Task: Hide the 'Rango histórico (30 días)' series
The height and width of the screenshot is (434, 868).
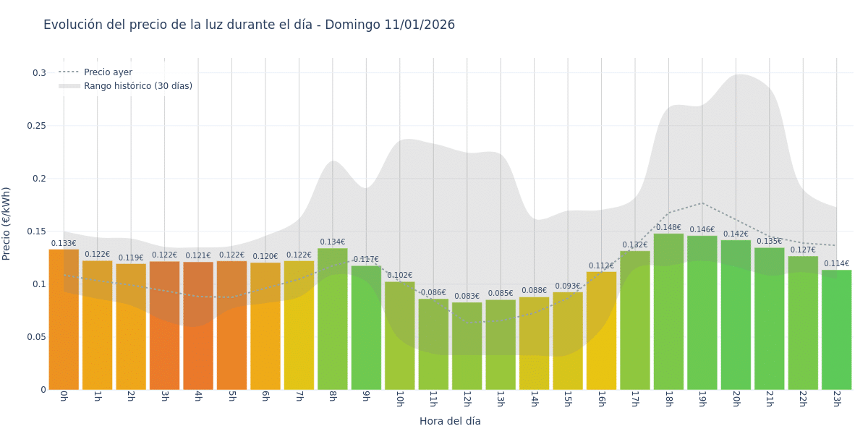Action: (137, 86)
